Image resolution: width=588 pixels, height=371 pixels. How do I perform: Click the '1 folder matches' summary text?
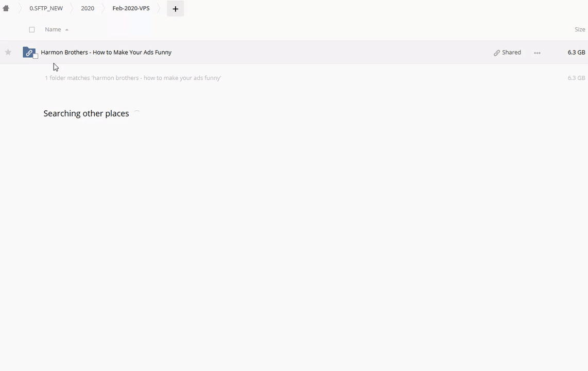click(x=133, y=78)
